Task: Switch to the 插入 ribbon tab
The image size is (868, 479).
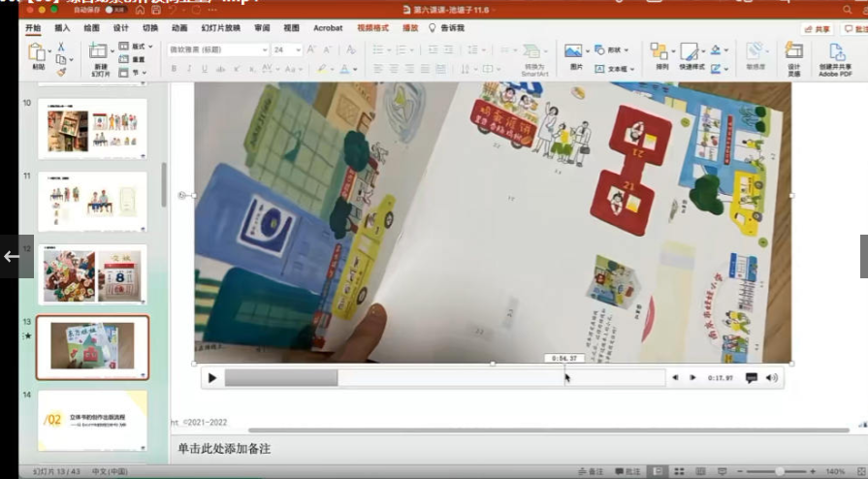Action: coord(62,28)
